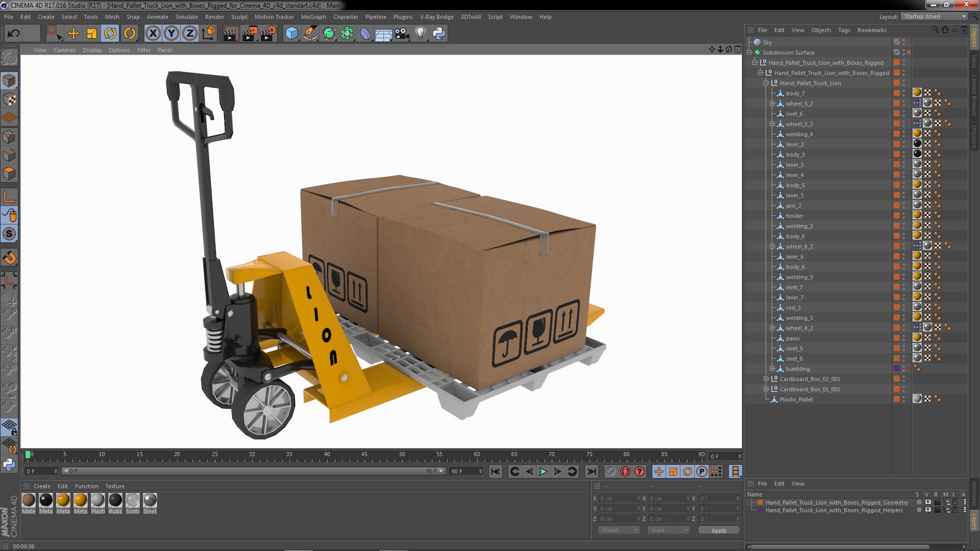
Task: Expand the wheel_5_2 object
Action: [772, 104]
